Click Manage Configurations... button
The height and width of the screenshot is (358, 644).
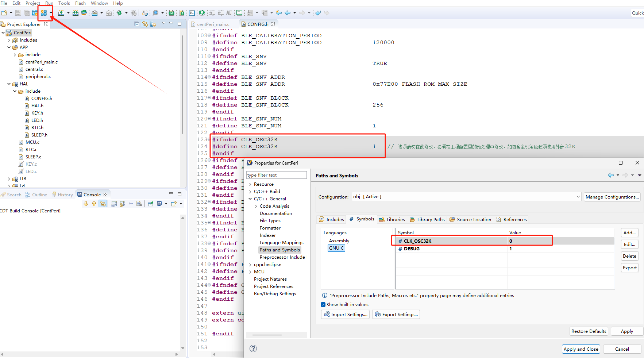coord(612,197)
